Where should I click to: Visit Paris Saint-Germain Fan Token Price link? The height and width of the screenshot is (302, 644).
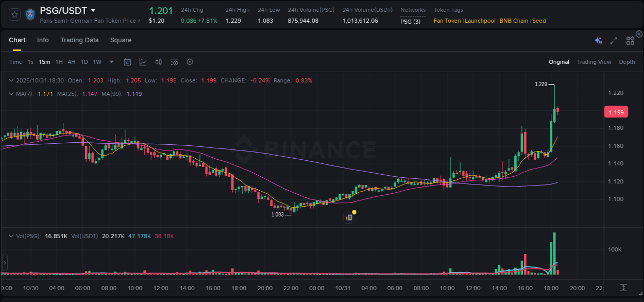(88, 21)
